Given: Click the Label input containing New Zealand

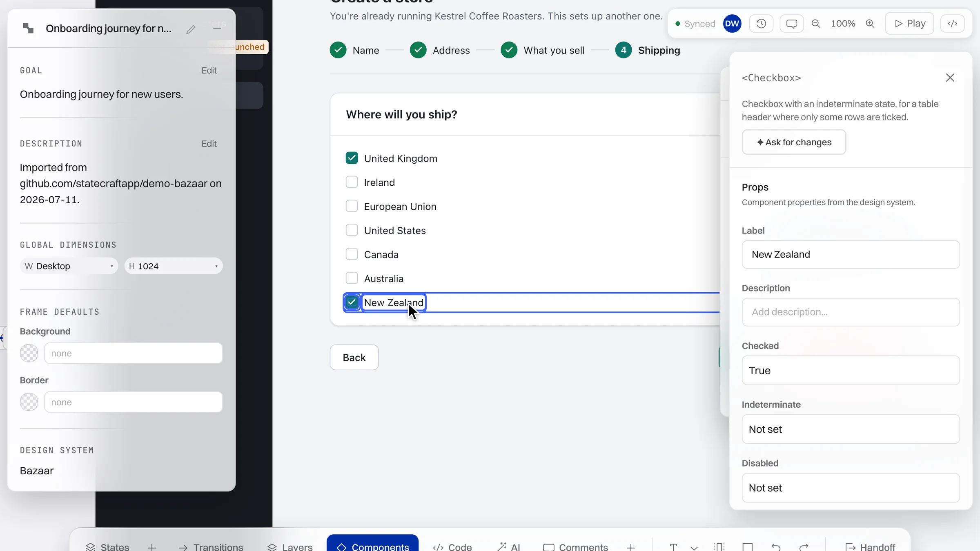Looking at the screenshot, I should (x=851, y=254).
